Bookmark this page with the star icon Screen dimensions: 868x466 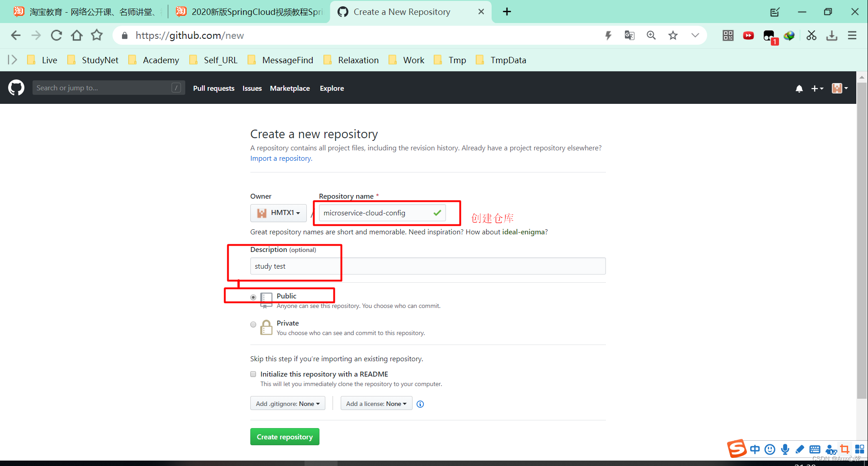[673, 35]
